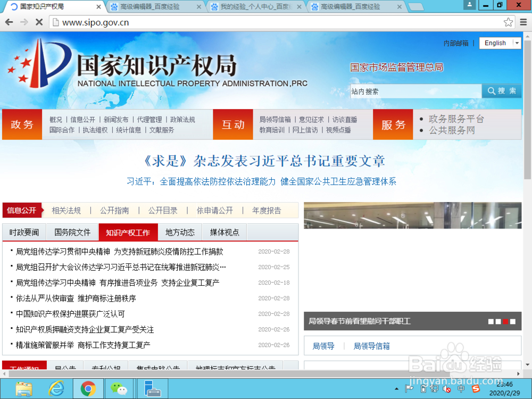Click the muted volume tray icon
This screenshot has height=399, width=532.
447,389
